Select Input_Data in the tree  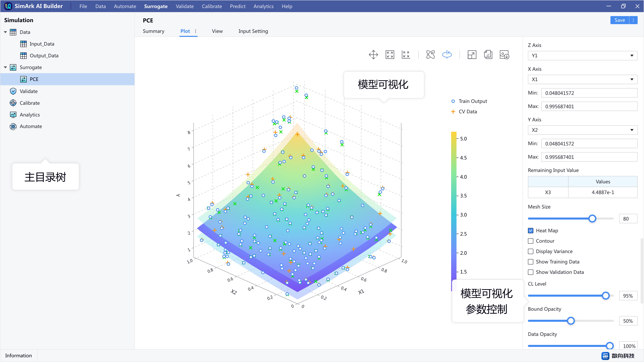pyautogui.click(x=42, y=44)
